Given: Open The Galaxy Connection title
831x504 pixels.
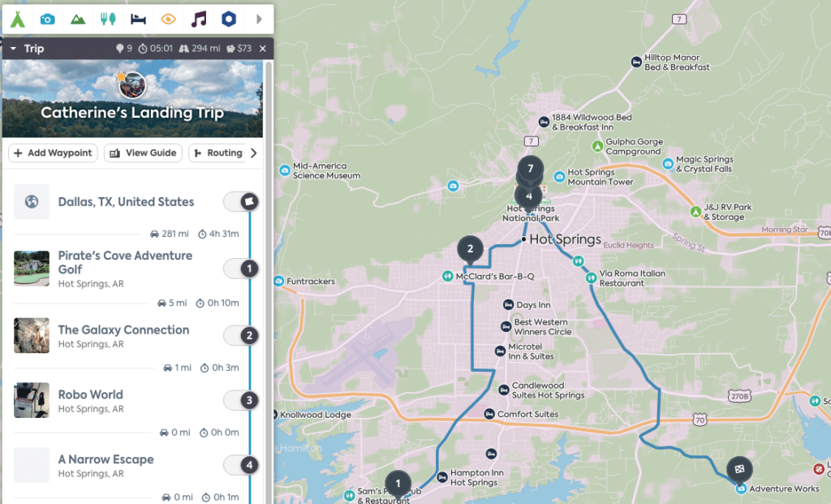Looking at the screenshot, I should point(123,330).
